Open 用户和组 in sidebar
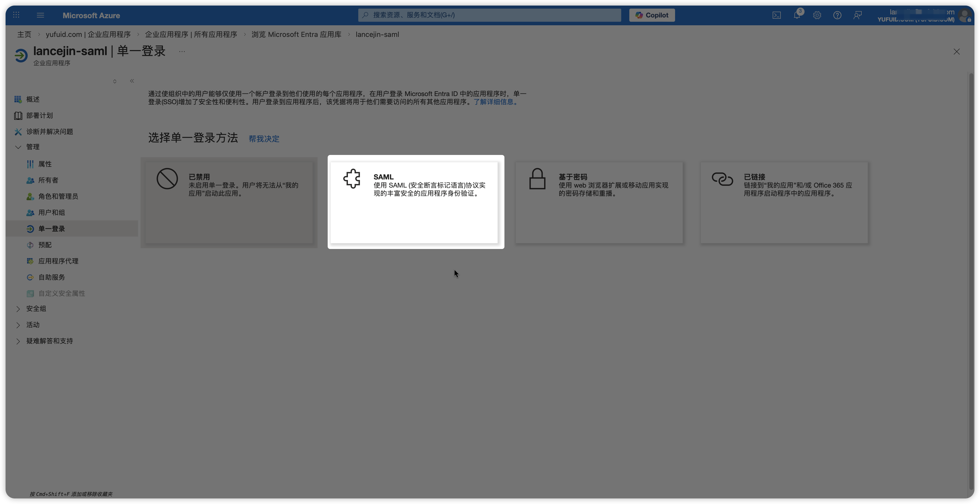The width and height of the screenshot is (980, 504). [51, 213]
